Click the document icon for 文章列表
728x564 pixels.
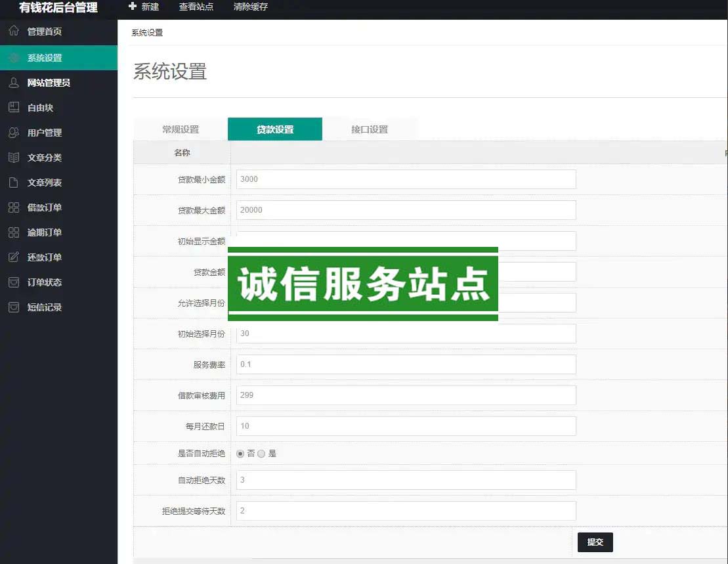point(14,183)
